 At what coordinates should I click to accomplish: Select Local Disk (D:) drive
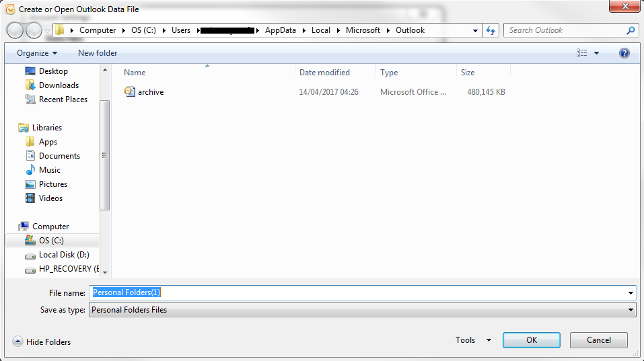point(64,255)
